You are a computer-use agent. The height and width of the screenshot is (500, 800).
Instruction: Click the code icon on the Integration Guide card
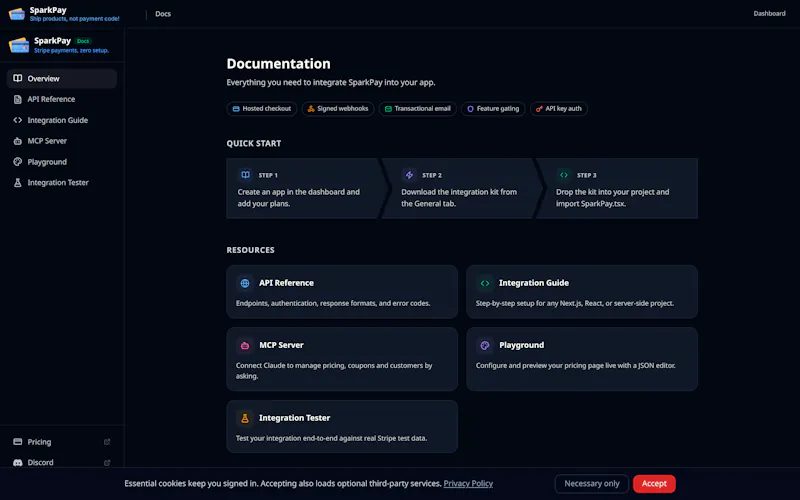point(485,283)
